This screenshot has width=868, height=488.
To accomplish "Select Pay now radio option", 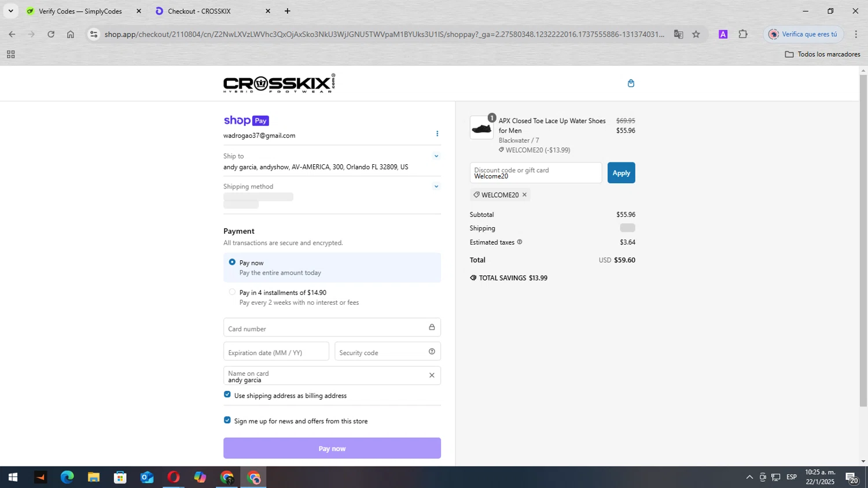I will click(x=232, y=262).
